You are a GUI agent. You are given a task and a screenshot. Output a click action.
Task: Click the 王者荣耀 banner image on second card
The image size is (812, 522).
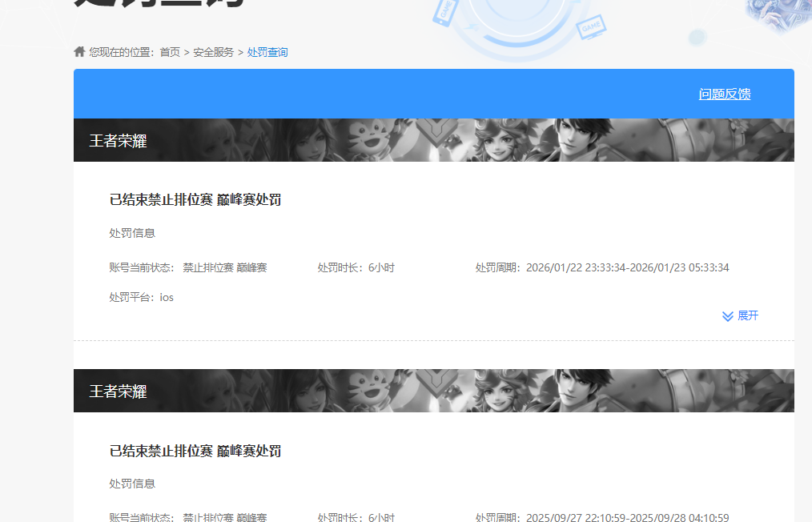tap(432, 390)
